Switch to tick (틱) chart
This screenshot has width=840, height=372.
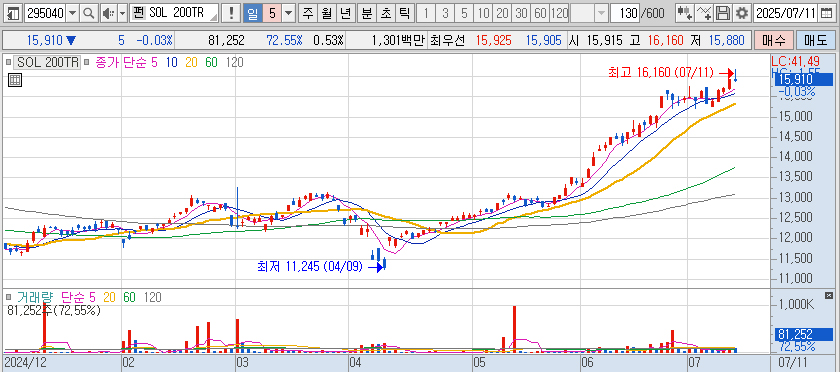(404, 13)
